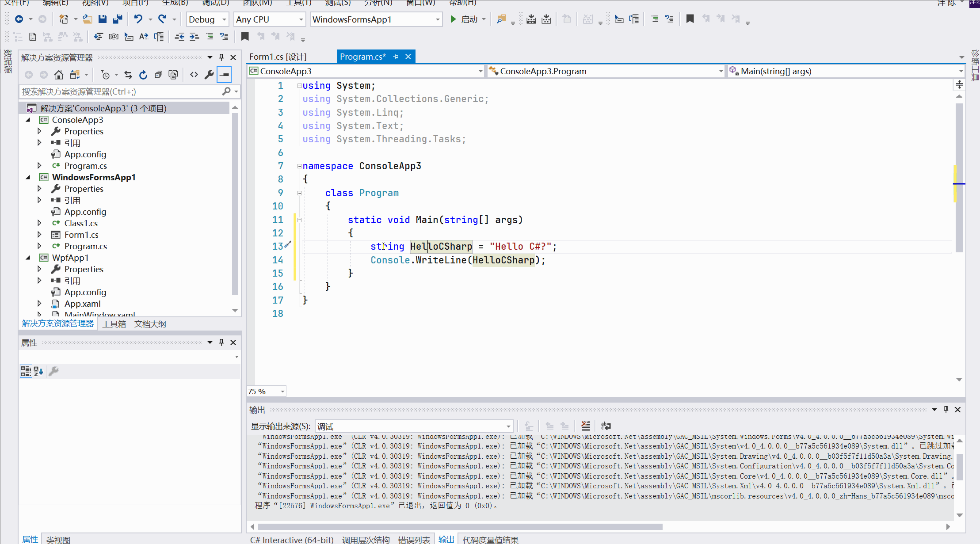Screen dimensions: 980x544
Task: Click Clear All icon in Output panel
Action: 585,426
